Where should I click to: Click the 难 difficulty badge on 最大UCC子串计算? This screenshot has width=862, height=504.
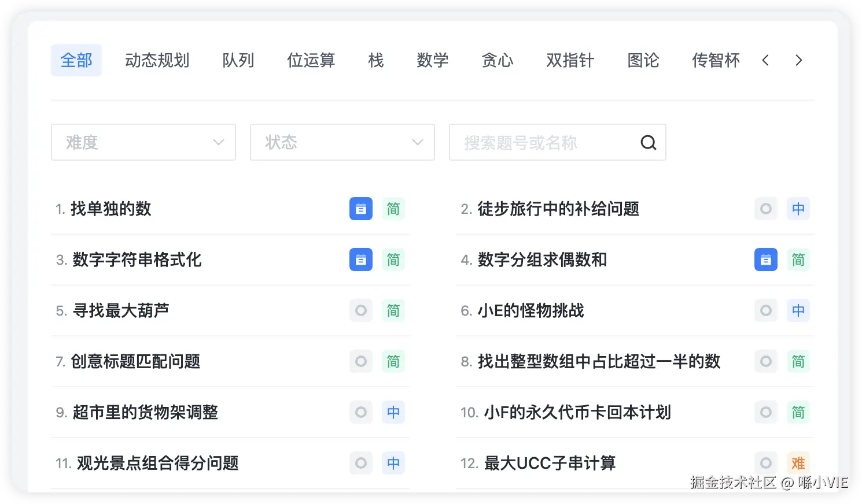(x=798, y=463)
